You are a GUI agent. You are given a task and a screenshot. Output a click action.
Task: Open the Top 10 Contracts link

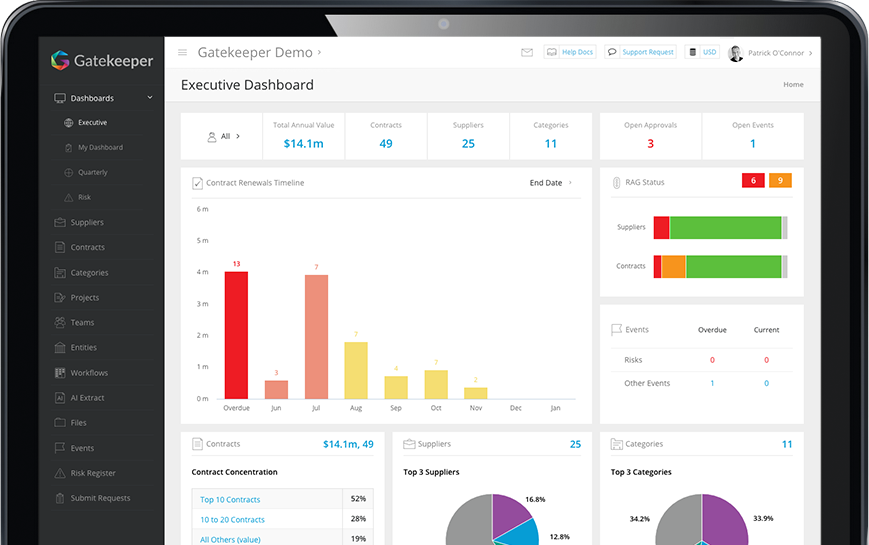coord(230,499)
